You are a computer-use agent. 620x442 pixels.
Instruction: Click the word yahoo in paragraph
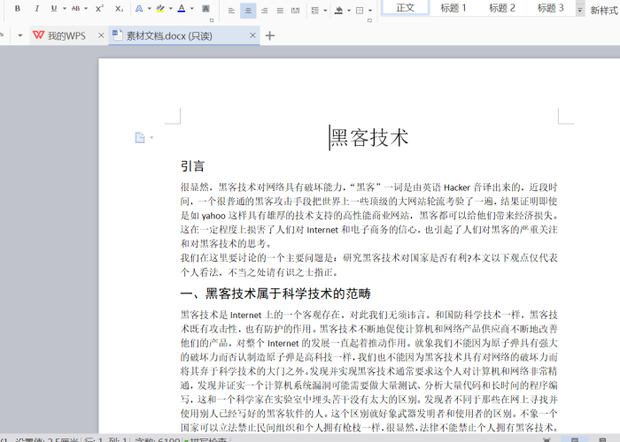tap(214, 216)
